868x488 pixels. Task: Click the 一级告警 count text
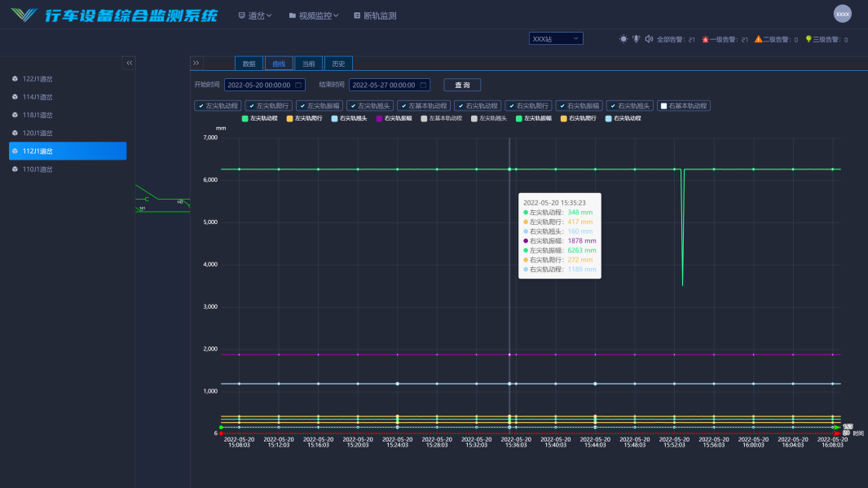tap(729, 39)
